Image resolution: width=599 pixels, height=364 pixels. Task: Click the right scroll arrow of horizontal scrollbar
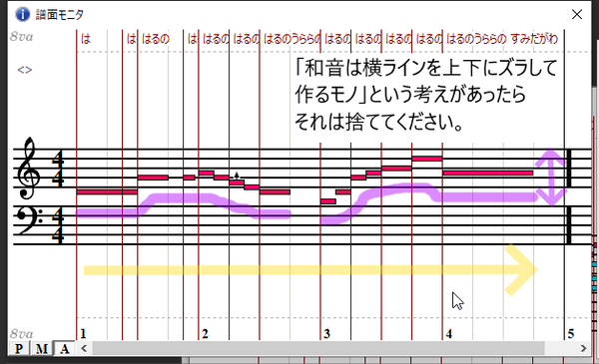[x=583, y=348]
